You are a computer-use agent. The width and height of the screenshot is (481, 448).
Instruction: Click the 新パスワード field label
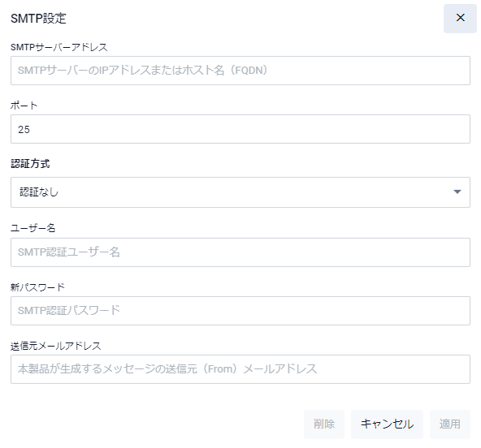pyautogui.click(x=37, y=287)
